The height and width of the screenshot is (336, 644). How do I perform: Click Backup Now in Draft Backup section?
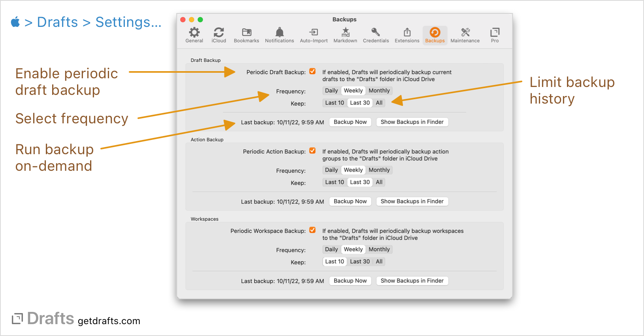coord(350,122)
